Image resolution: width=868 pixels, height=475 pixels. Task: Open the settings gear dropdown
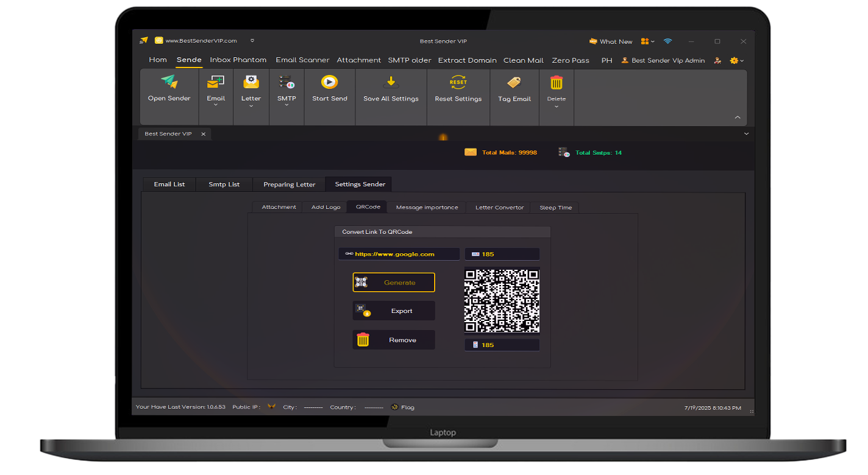click(x=736, y=60)
